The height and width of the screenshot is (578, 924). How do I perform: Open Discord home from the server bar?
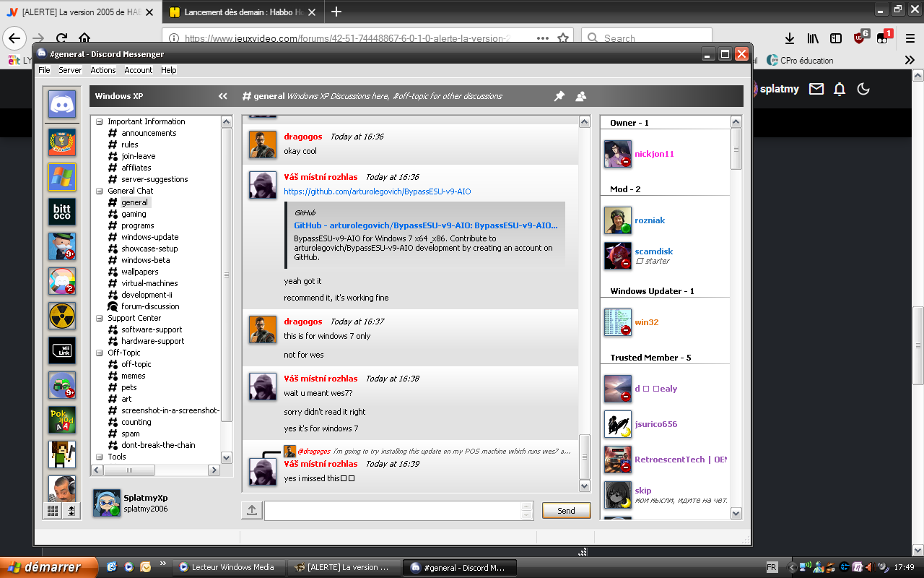pos(62,104)
